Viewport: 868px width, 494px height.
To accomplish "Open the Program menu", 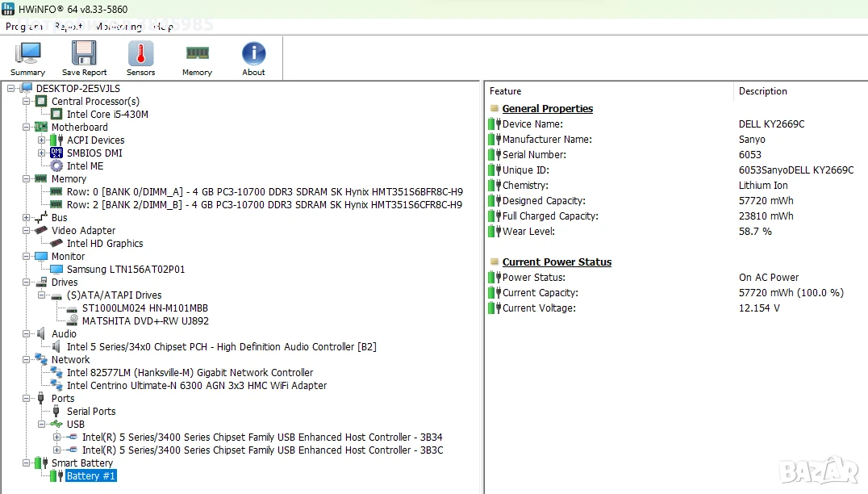I will pyautogui.click(x=24, y=26).
